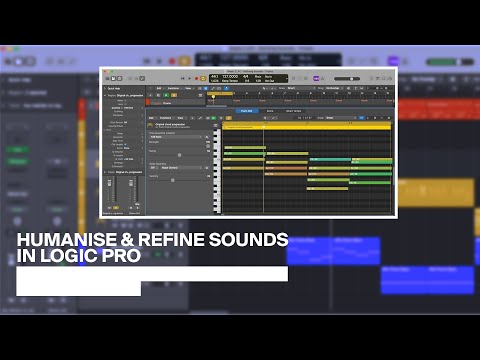The height and width of the screenshot is (360, 480).
Task: Toggle yellow Cycle button in front window transport
Action: coord(203,79)
